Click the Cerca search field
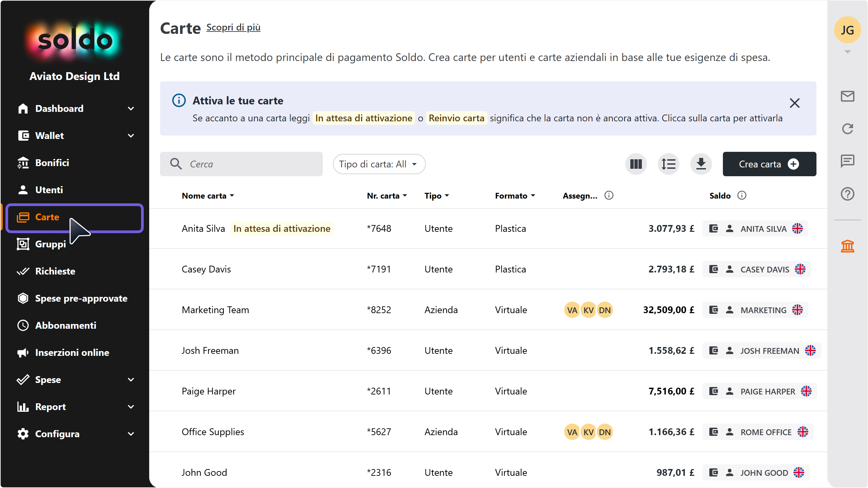 tap(241, 164)
